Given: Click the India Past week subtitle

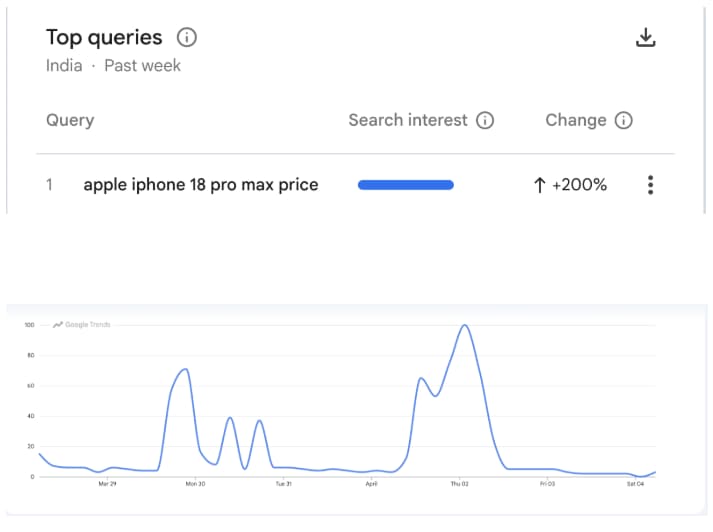Looking at the screenshot, I should [113, 66].
